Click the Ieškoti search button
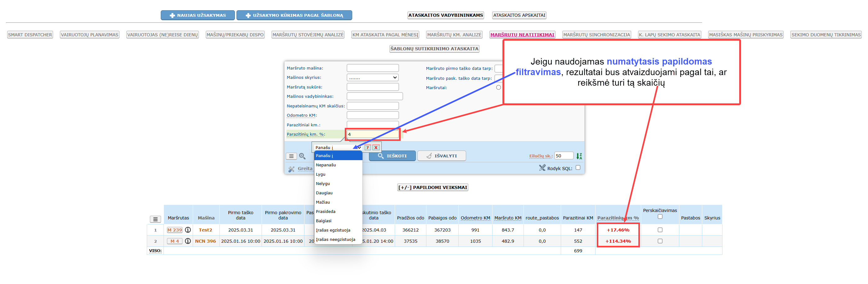This screenshot has height=284, width=868. pos(392,156)
